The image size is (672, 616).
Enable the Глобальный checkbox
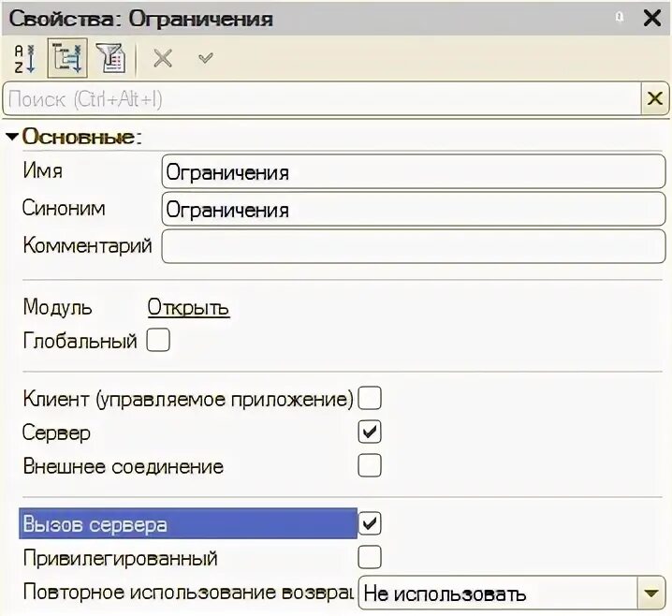[x=158, y=340]
